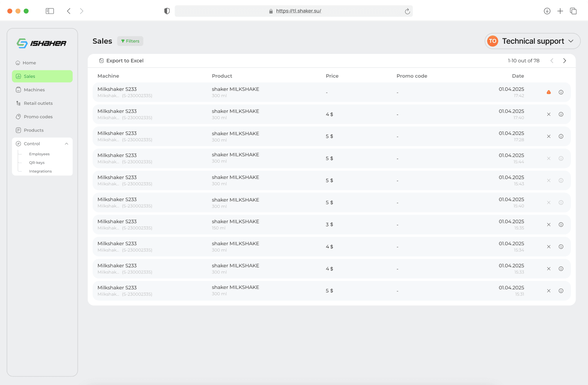Screen dimensions: 588x385
Task: Export sales to Excel
Action: (x=121, y=61)
